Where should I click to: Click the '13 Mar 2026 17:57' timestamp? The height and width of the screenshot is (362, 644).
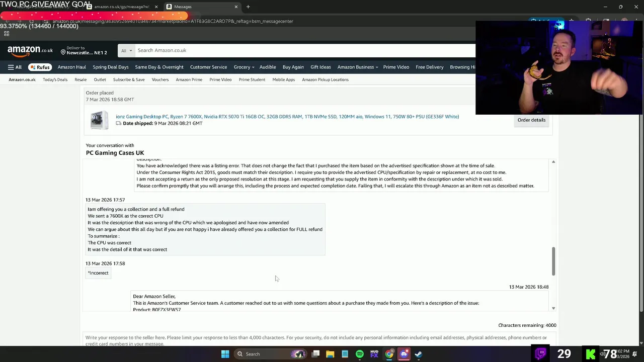[x=105, y=200]
